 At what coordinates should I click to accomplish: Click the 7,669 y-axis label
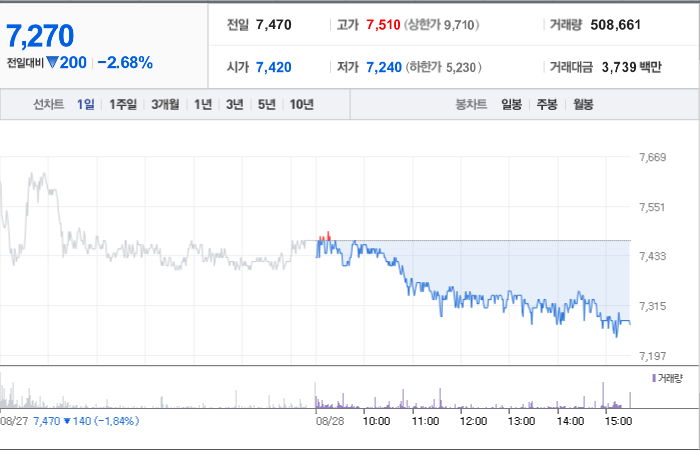652,157
